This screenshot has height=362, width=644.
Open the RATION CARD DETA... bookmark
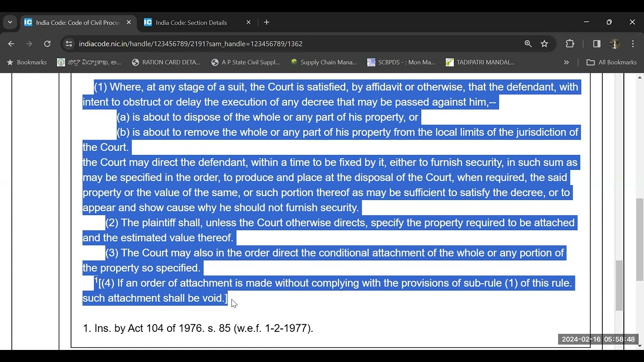(x=166, y=62)
